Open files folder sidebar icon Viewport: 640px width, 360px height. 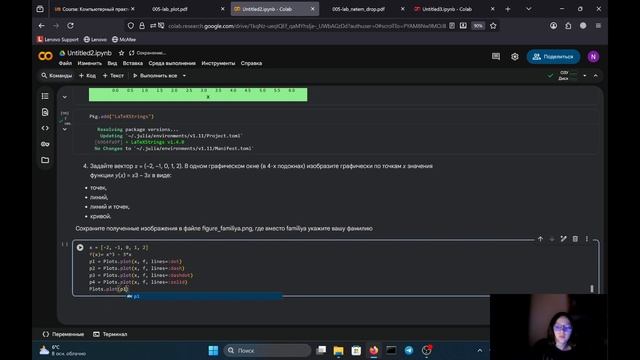point(45,160)
